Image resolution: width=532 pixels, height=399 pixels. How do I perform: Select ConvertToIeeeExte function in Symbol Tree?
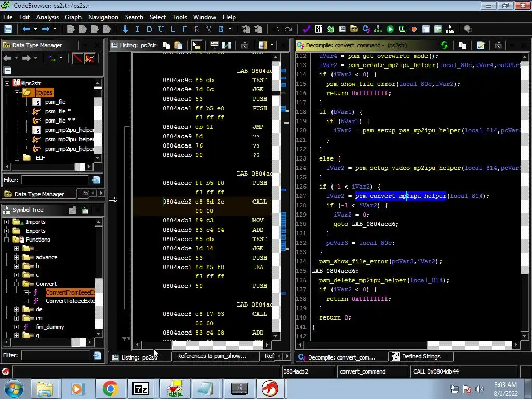point(70,301)
